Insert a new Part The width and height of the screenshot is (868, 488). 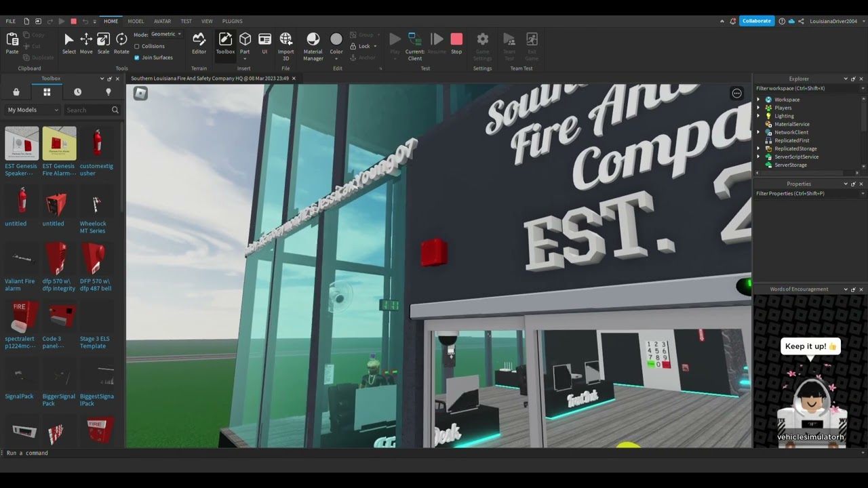tap(245, 43)
